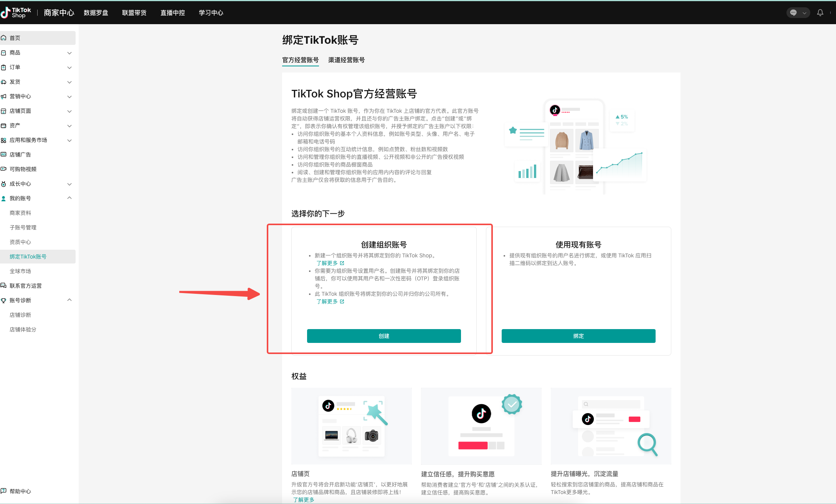
Task: Open 联系官方运营 chat icon item
Action: [4, 286]
